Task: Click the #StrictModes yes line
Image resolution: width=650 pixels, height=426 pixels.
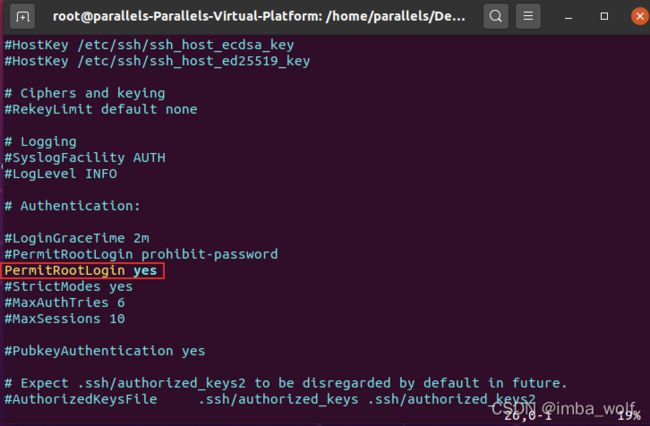Action: tap(68, 286)
